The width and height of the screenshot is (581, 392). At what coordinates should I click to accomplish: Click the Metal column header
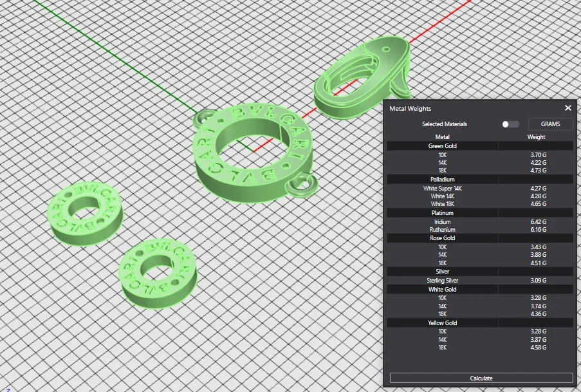point(442,136)
